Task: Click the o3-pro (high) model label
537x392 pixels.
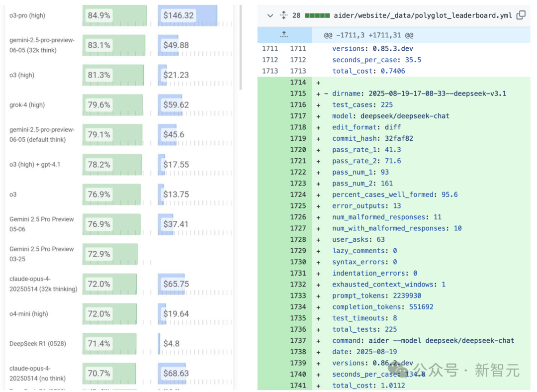Action: [x=27, y=15]
